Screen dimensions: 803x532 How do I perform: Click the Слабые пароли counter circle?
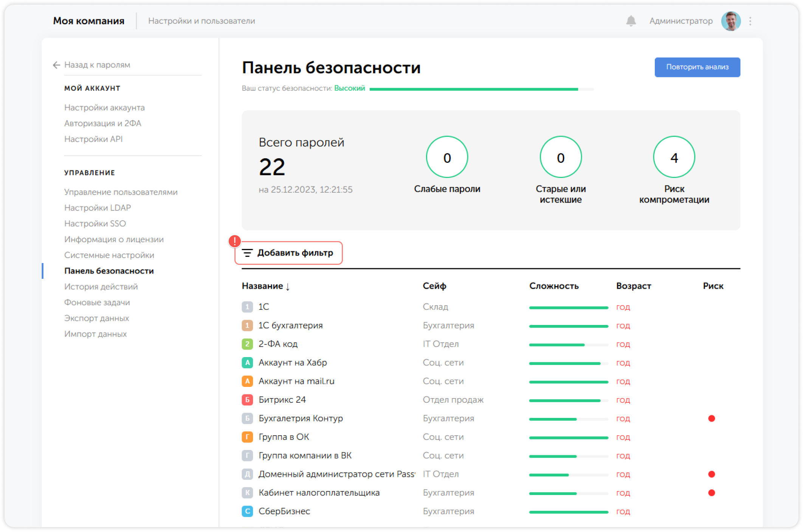(447, 157)
